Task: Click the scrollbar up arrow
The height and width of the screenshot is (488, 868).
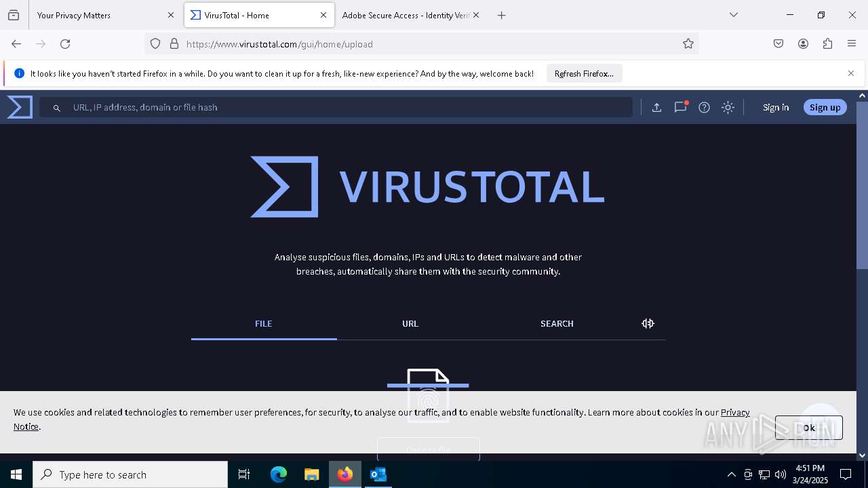Action: 862,96
